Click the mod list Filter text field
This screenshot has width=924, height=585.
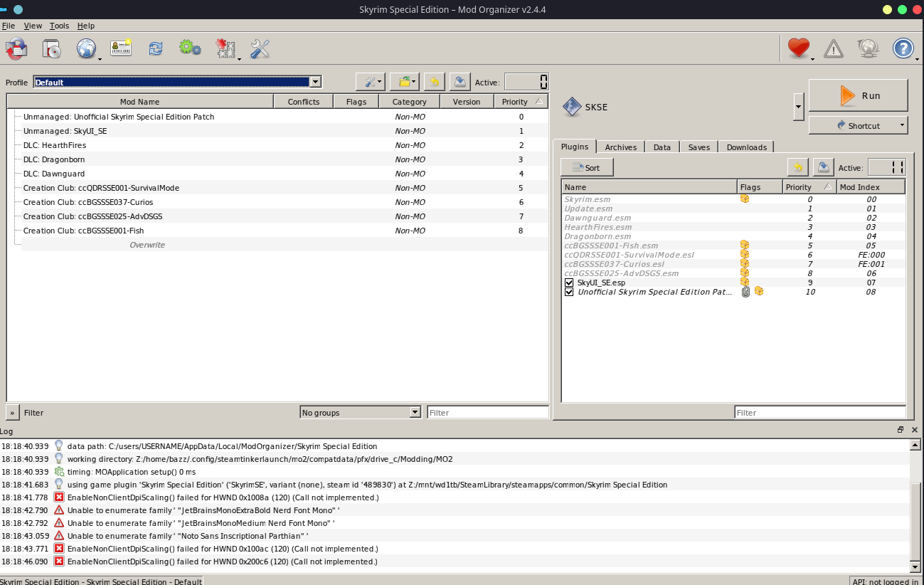tap(487, 412)
